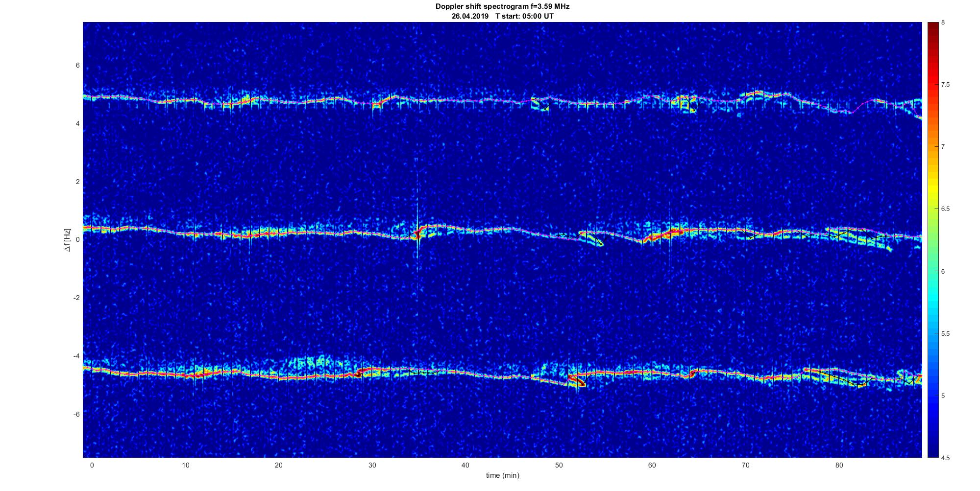
Task: Click the y-axis label 'Δf [Hz]'
Action: [x=68, y=240]
